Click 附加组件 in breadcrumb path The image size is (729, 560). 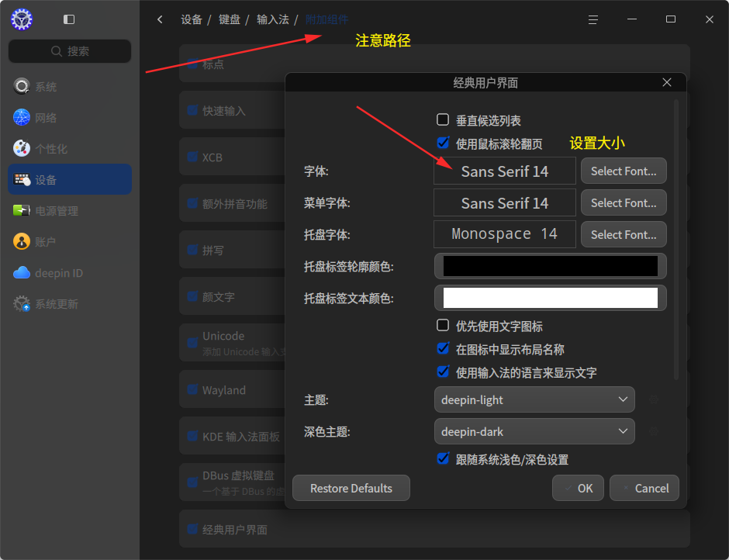pyautogui.click(x=326, y=19)
